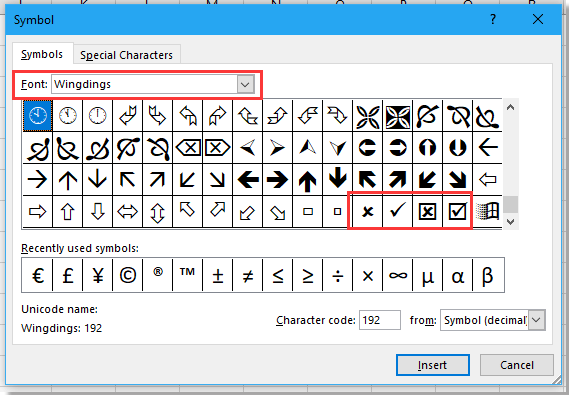This screenshot has height=395, width=569.
Task: Choose the thin down arrow symbol
Action: [98, 180]
